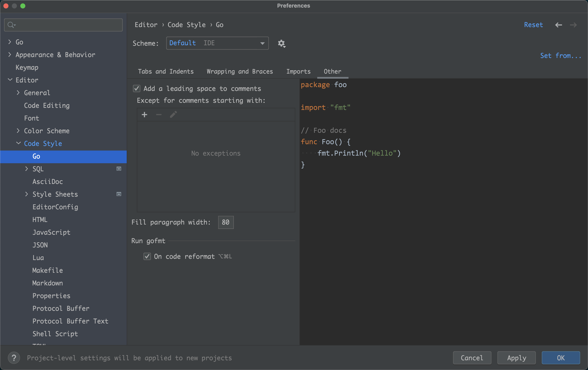Expand the Color Scheme node
This screenshot has width=588, height=370.
pos(18,131)
